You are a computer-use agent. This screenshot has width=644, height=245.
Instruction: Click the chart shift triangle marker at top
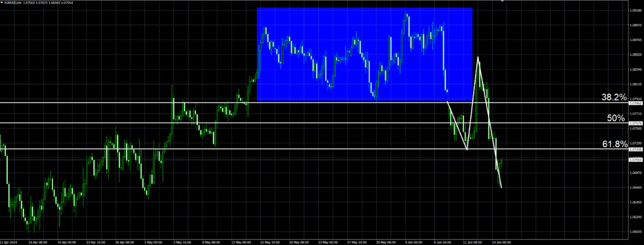tap(501, 2)
